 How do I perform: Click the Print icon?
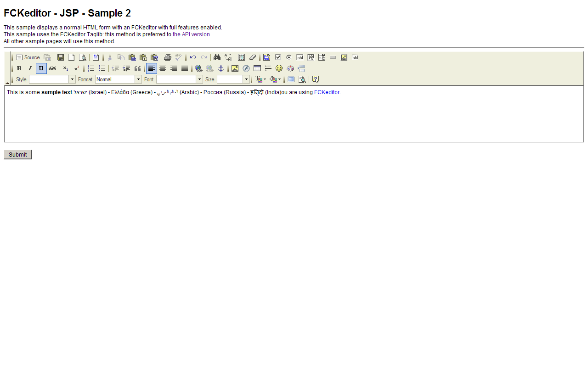[168, 57]
